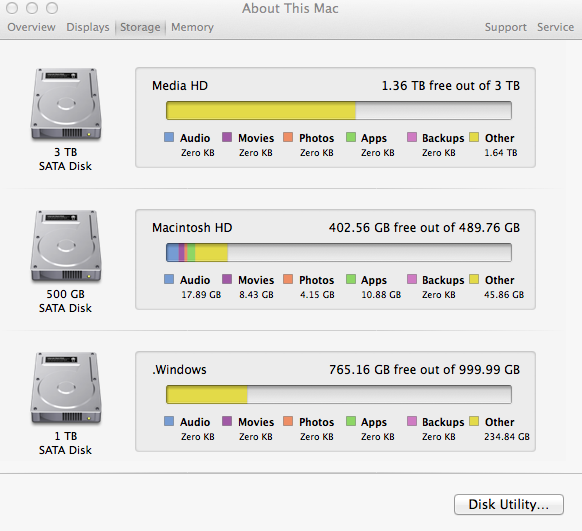Screen dimensions: 582x531
Task: Launch Disk Utility with the button
Action: 509,504
